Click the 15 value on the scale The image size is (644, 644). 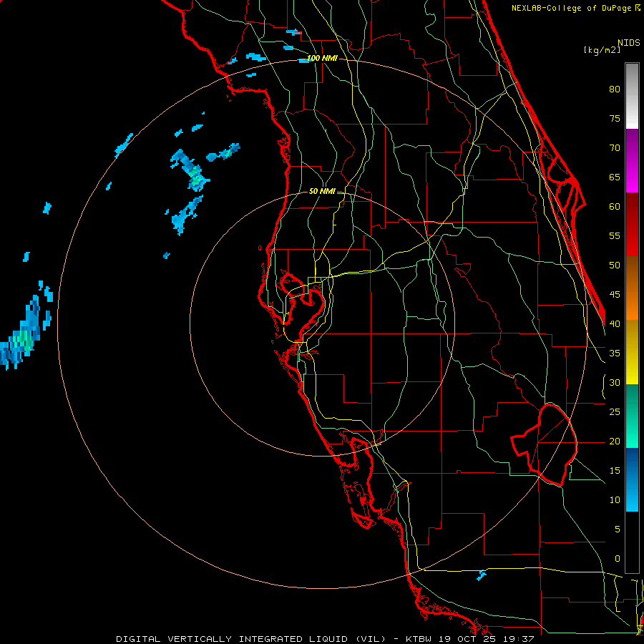[x=615, y=470]
